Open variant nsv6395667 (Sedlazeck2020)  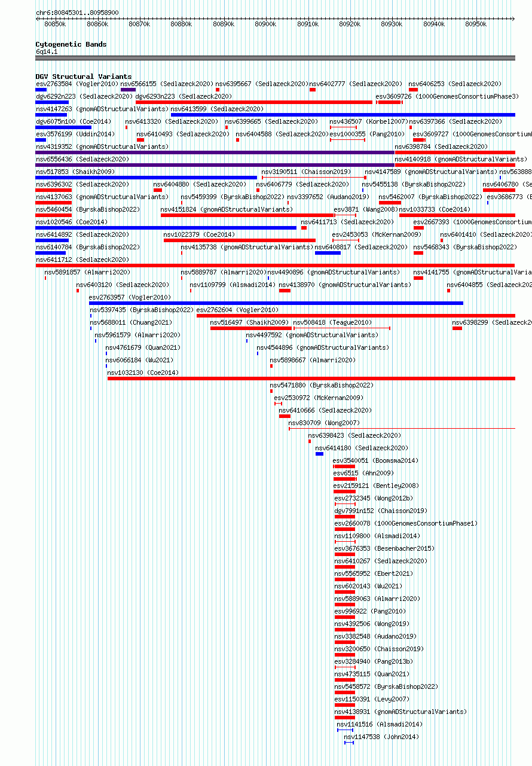[262, 84]
